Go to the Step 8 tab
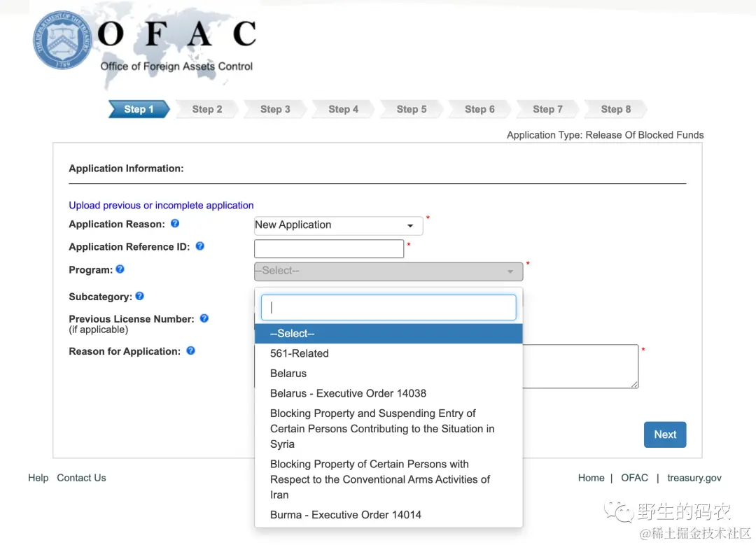 point(615,109)
